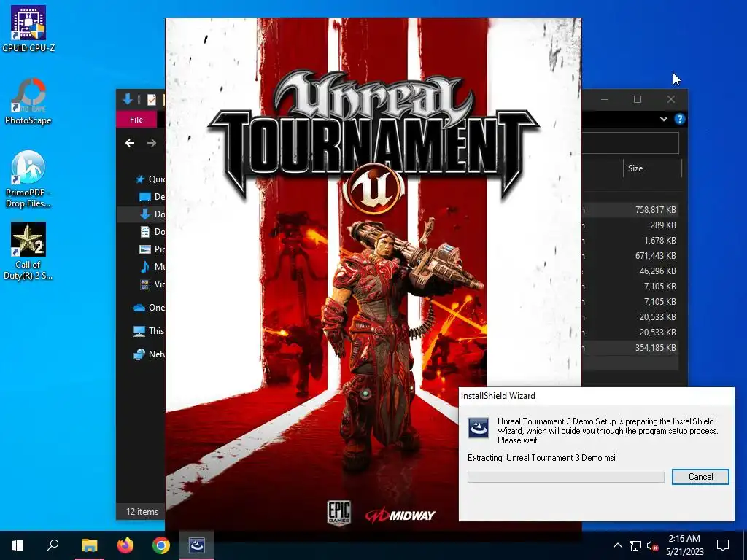Go back in File Explorer
The width and height of the screenshot is (747, 560).
(130, 143)
